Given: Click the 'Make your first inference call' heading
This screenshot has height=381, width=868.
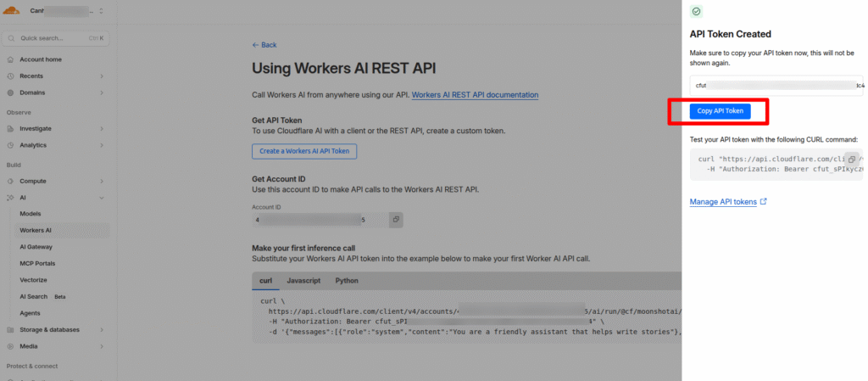Looking at the screenshot, I should click(303, 248).
